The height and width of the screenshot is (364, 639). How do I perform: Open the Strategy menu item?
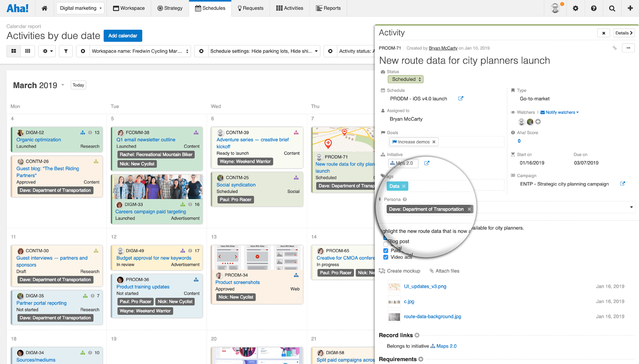click(x=170, y=8)
